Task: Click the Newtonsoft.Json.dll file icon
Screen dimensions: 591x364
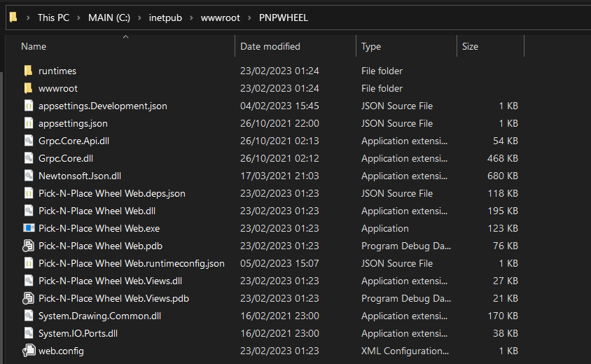Action: point(29,176)
